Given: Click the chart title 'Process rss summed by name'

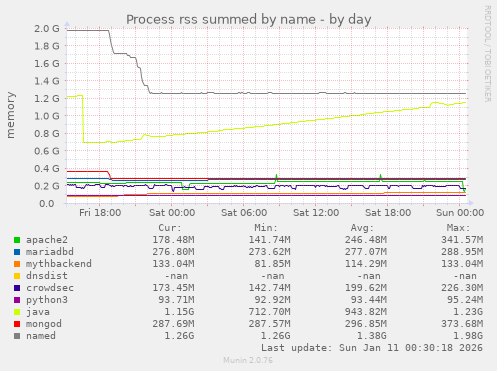Looking at the screenshot, I should 221,19.
